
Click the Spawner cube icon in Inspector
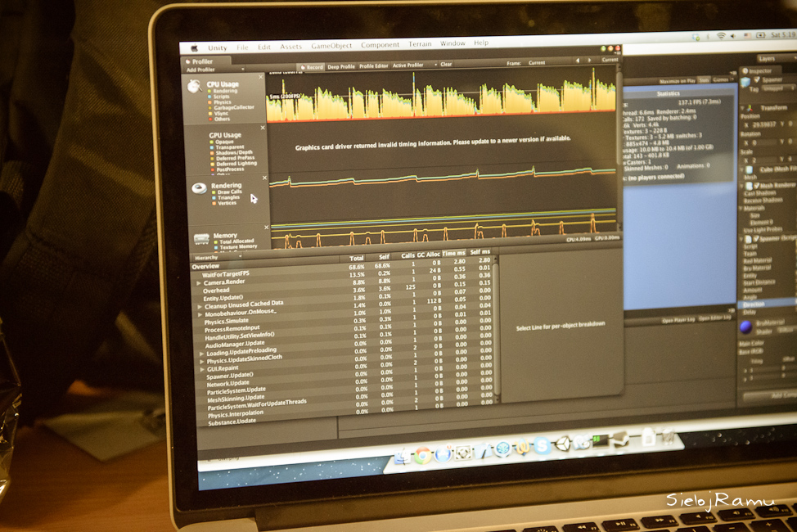point(745,82)
